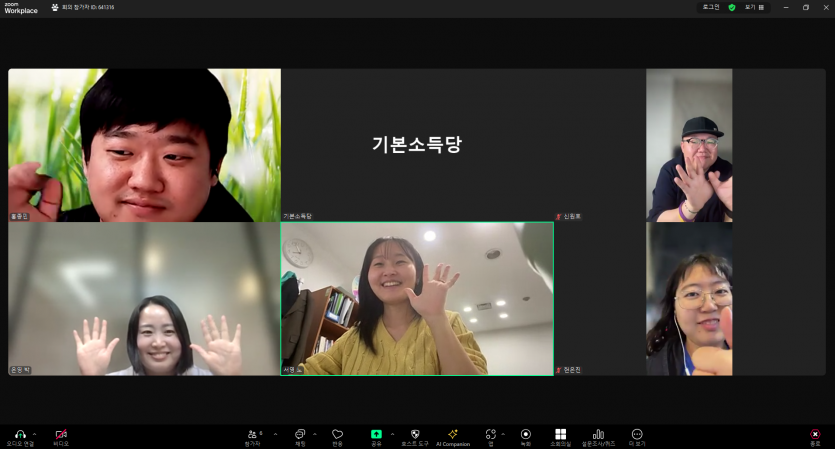Open reactions heart (반응) icon
The height and width of the screenshot is (449, 835).
click(x=337, y=434)
